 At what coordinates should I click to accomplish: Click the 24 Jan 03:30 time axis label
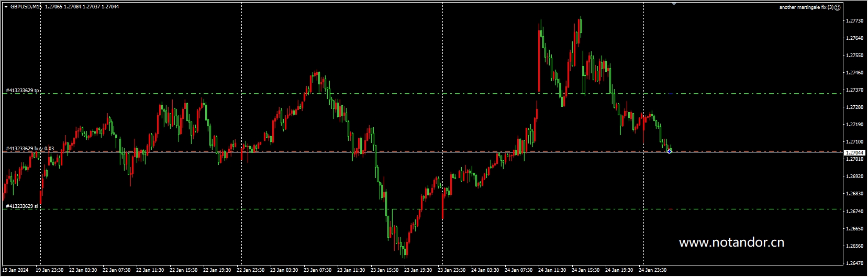tap(485, 271)
